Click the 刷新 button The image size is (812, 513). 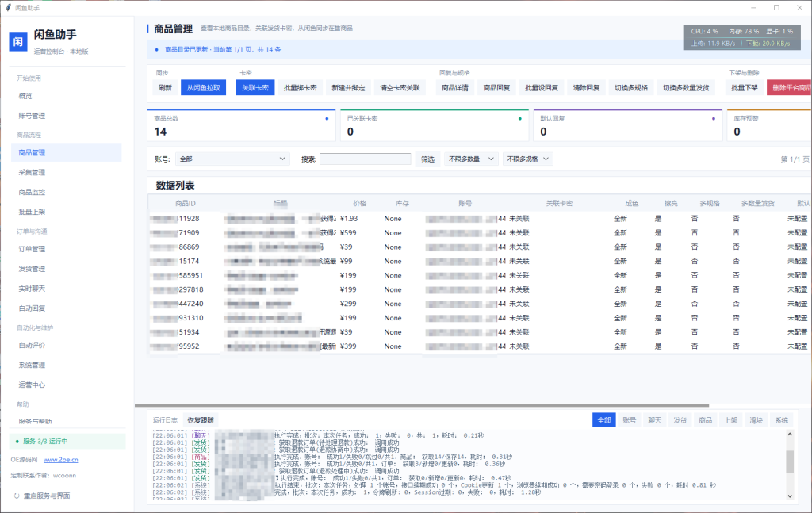tap(165, 87)
